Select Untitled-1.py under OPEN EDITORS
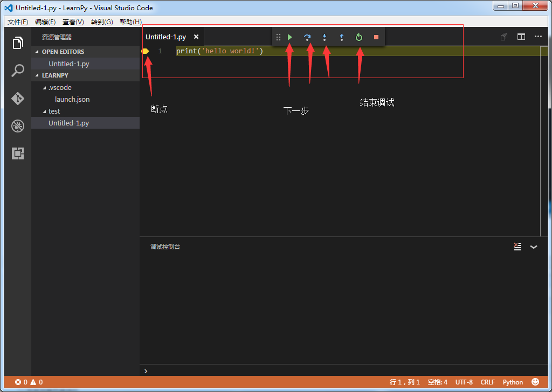 click(x=86, y=64)
